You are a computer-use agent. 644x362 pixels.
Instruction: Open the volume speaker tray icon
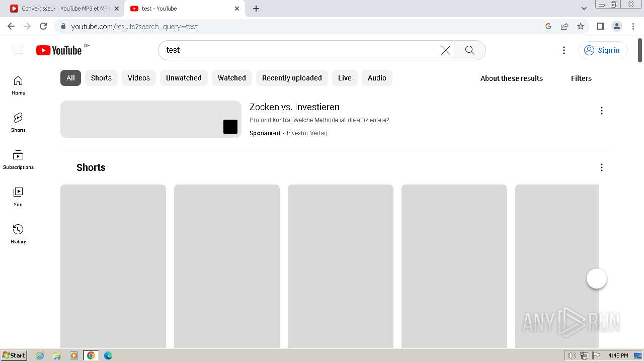click(572, 355)
